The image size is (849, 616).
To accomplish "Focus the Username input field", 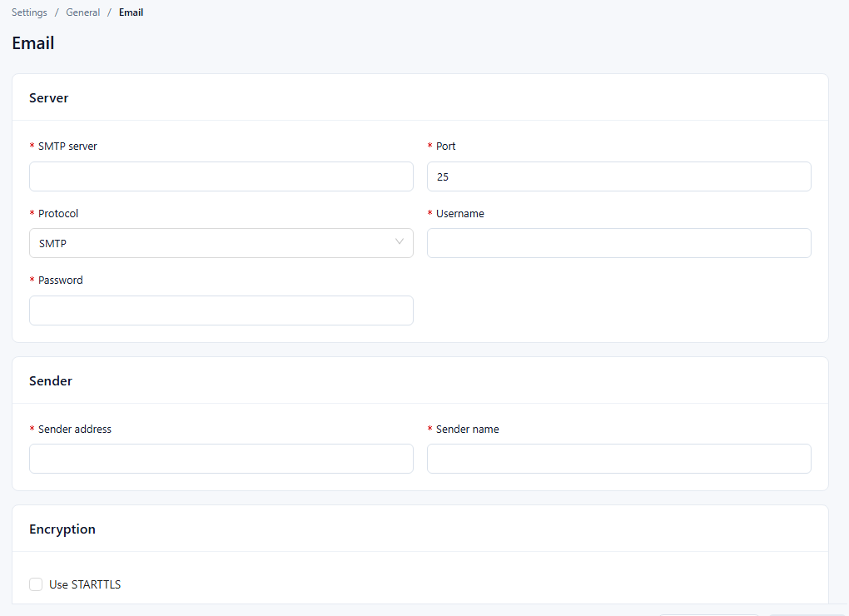I will 619,243.
